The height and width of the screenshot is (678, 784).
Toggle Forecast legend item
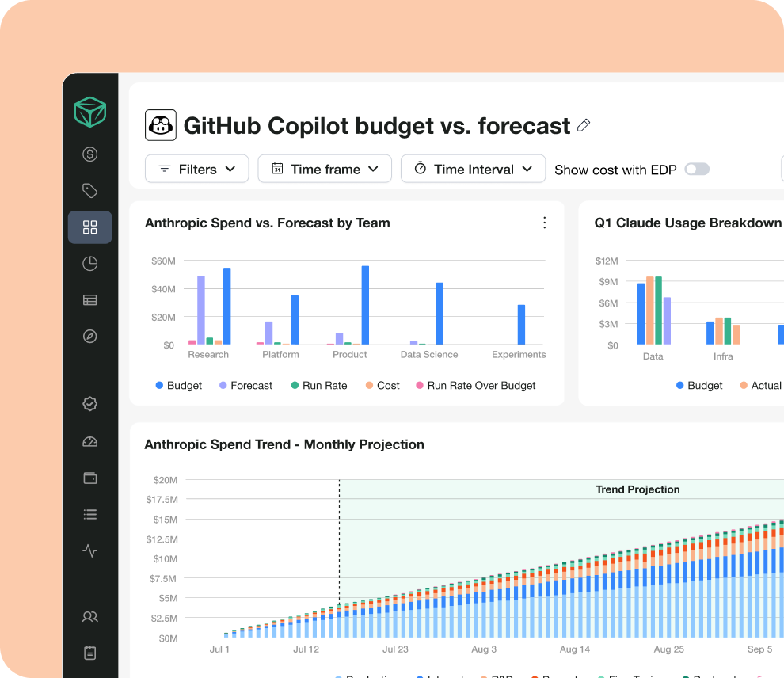click(x=246, y=386)
